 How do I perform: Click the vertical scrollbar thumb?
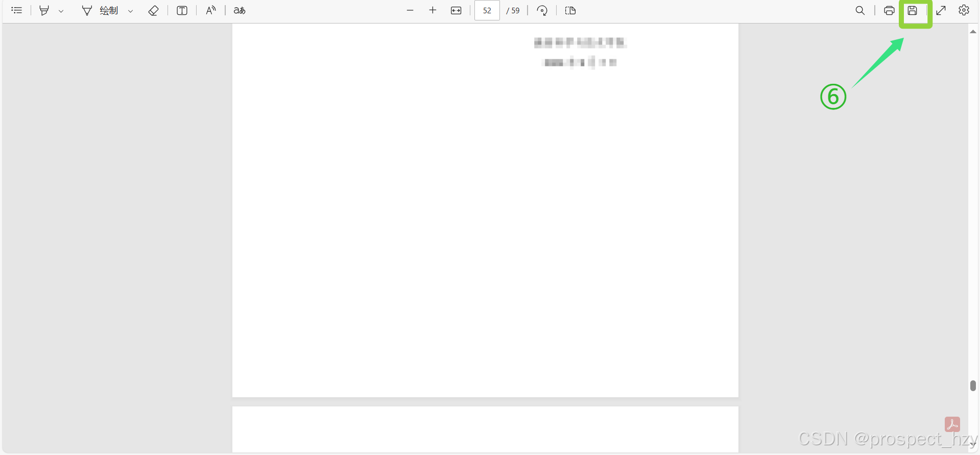click(x=973, y=386)
